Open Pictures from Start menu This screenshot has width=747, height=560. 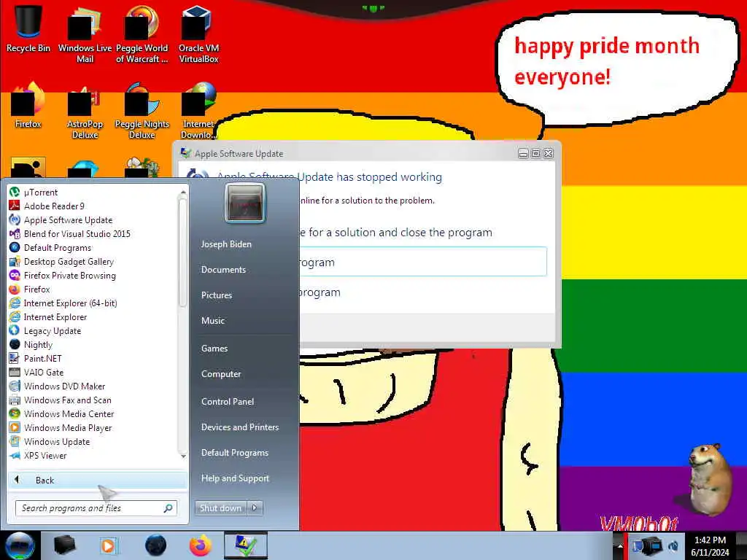(216, 295)
